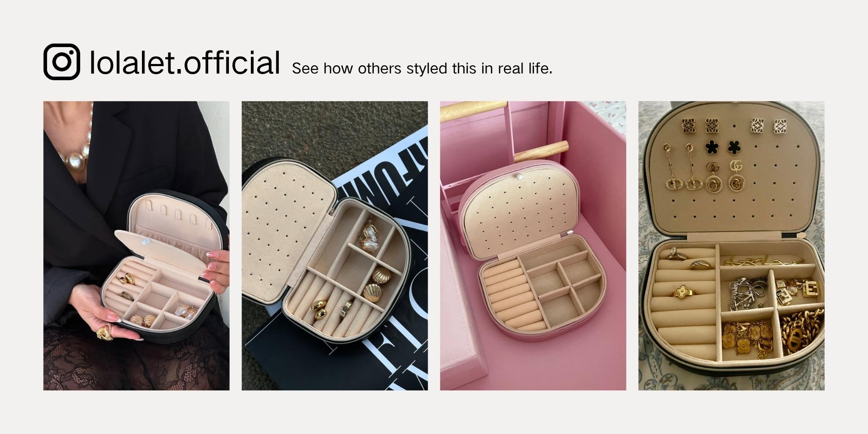The width and height of the screenshot is (868, 434).
Task: Click the gold ring on woman's finger
Action: [x=105, y=333]
